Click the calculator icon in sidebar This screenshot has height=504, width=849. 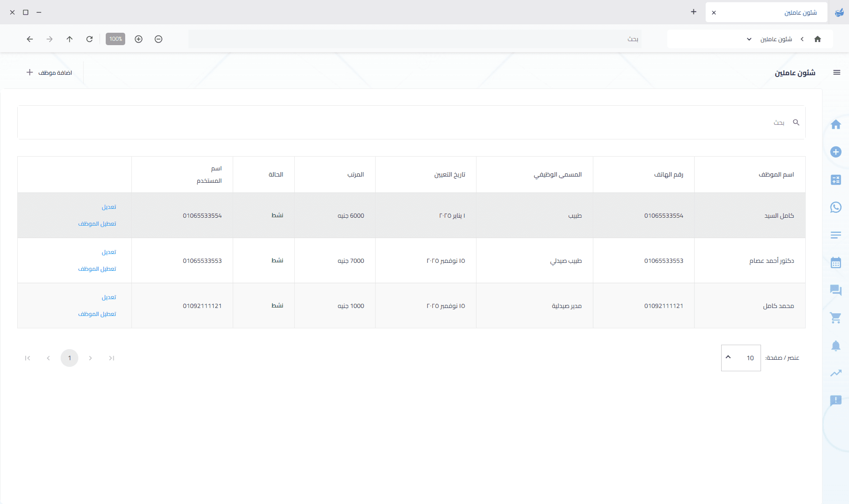835,180
